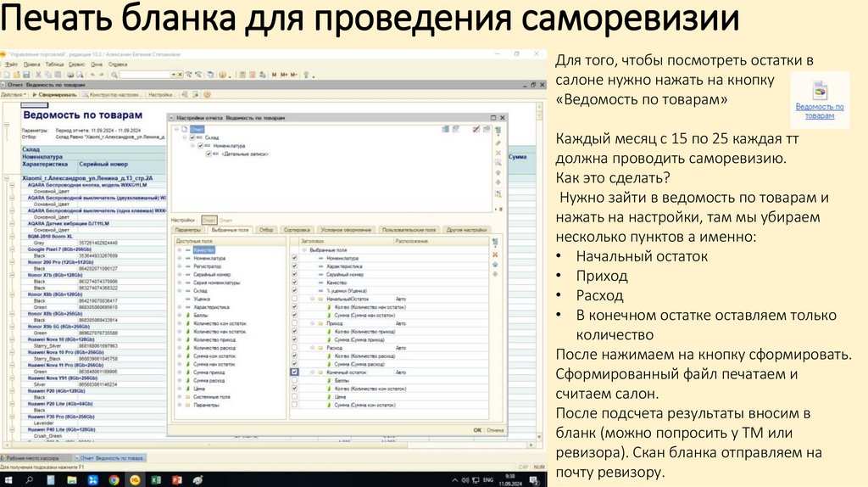Click the help question icon in report toolbar

click(207, 95)
